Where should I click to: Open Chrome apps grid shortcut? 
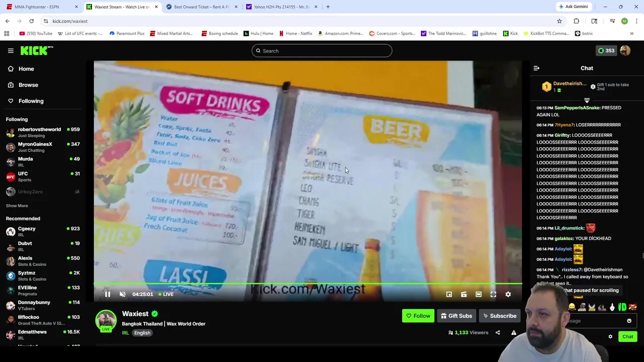pos(7,34)
